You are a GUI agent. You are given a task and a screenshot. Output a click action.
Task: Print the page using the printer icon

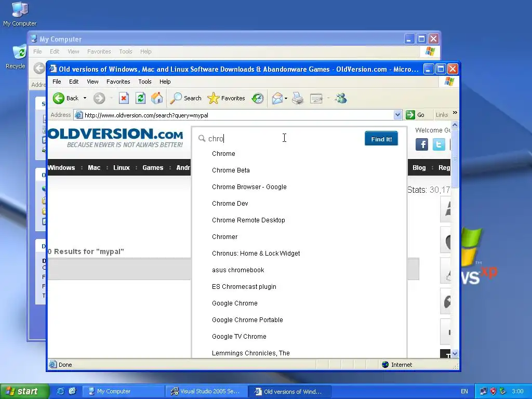pos(298,98)
